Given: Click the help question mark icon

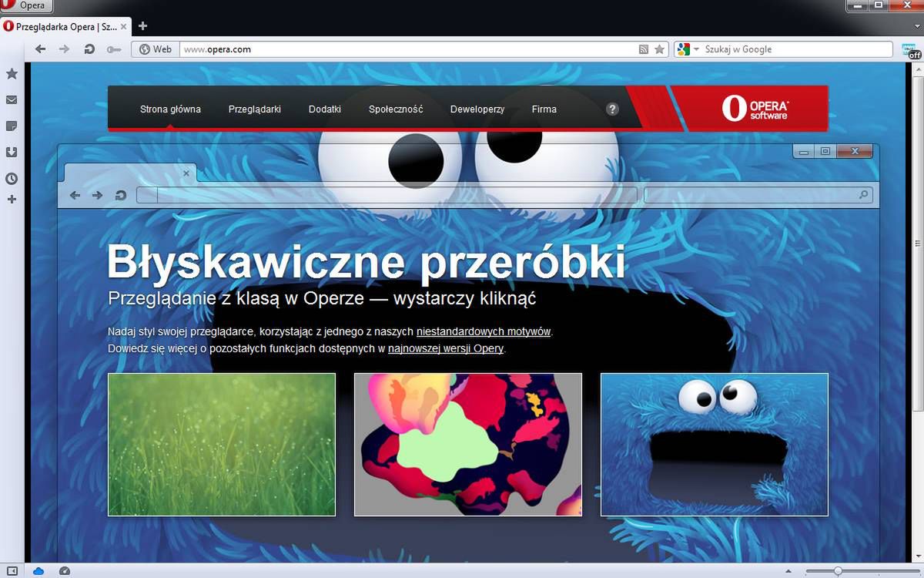Looking at the screenshot, I should click(612, 109).
